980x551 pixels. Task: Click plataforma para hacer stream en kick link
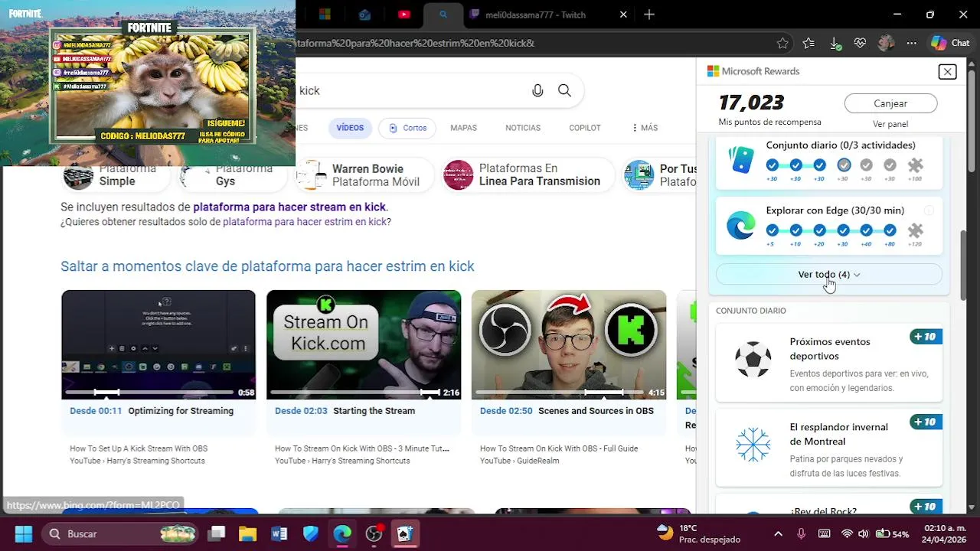[289, 207]
